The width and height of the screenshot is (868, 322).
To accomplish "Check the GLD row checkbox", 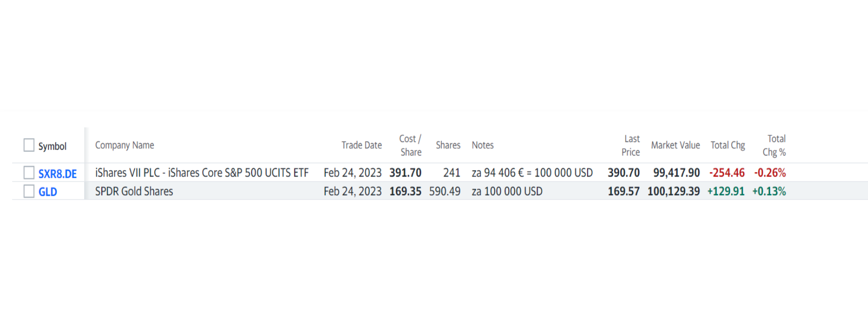I will pyautogui.click(x=29, y=191).
